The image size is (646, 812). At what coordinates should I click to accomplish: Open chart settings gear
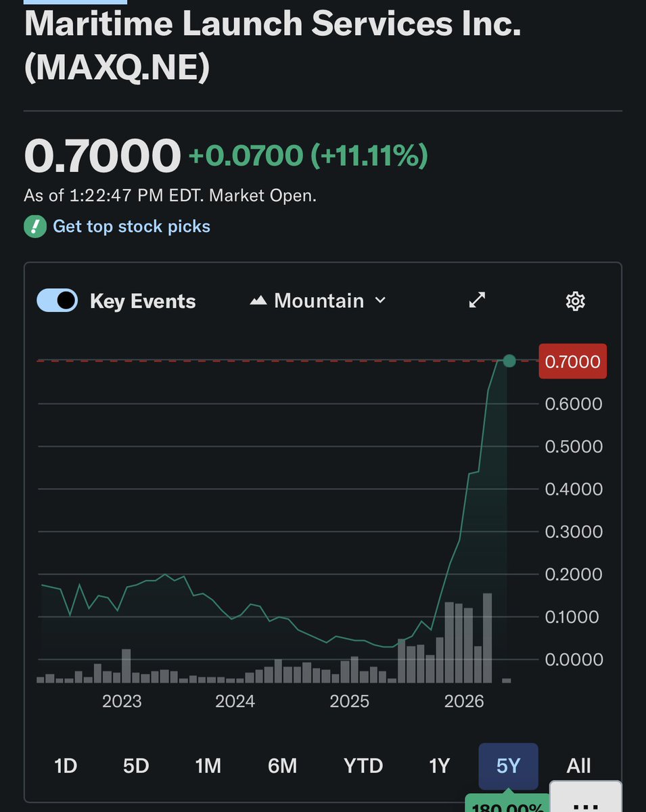(x=575, y=301)
